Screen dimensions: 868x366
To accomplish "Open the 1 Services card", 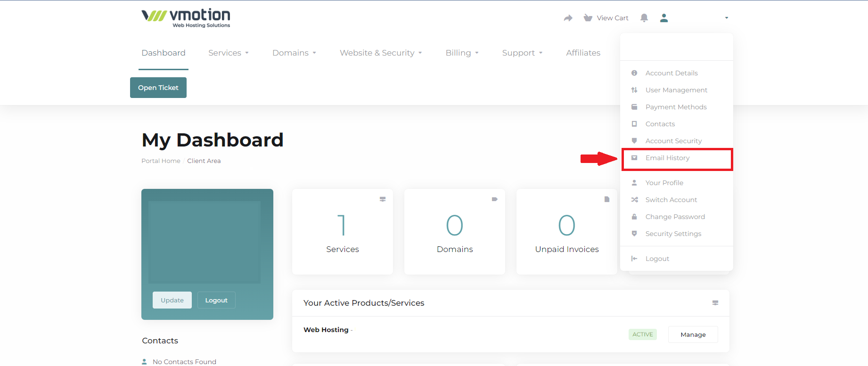I will pos(343,232).
